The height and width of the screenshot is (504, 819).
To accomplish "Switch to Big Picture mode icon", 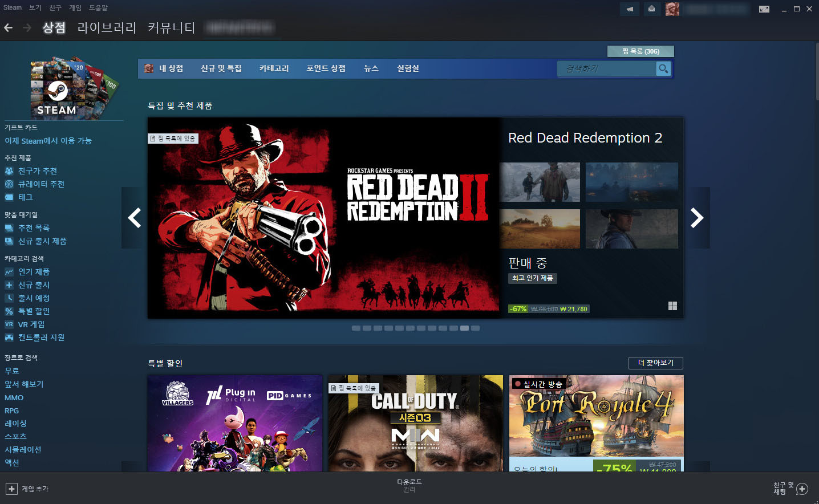I will click(x=764, y=9).
